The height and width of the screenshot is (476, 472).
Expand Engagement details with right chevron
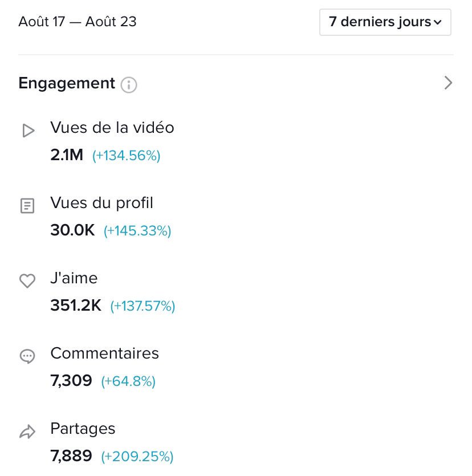tap(448, 83)
